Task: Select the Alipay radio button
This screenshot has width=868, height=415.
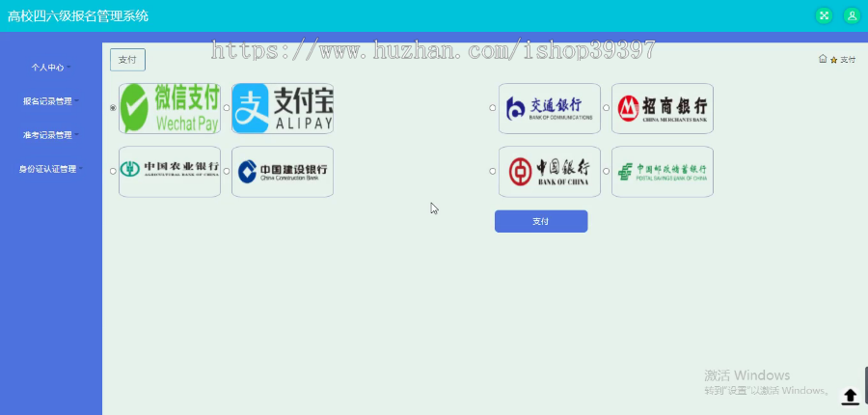Action: pos(227,108)
